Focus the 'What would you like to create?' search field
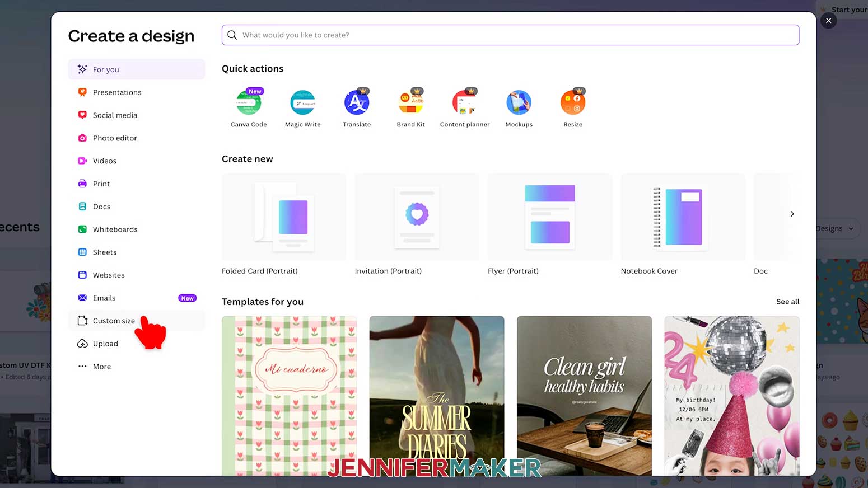The image size is (868, 488). (510, 35)
